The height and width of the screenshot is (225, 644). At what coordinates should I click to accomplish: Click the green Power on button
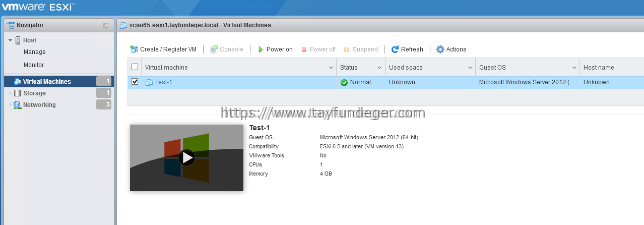pos(275,49)
